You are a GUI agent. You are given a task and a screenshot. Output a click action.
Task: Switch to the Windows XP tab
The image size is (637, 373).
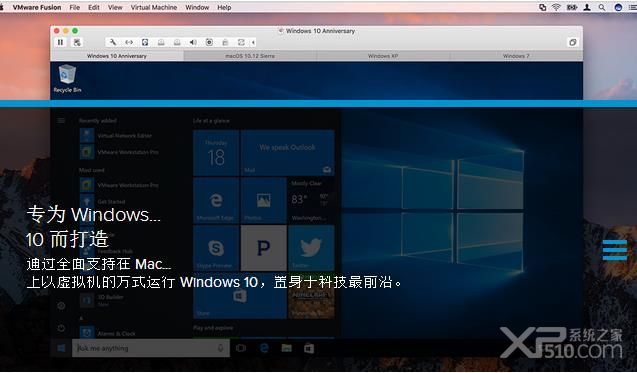(383, 56)
